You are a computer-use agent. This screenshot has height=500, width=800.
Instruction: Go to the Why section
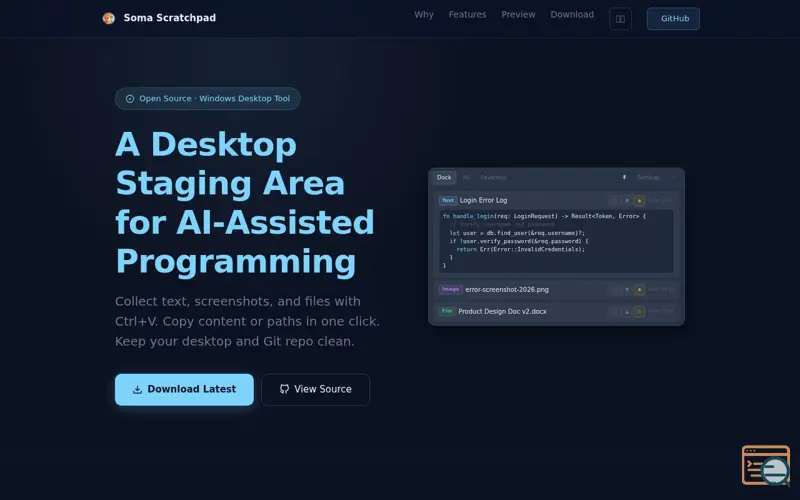pyautogui.click(x=423, y=15)
